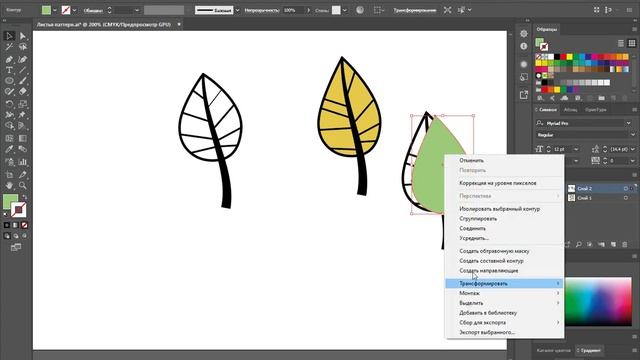Open font style Regular dropdown
This screenshot has width=640, height=360.
(x=633, y=134)
